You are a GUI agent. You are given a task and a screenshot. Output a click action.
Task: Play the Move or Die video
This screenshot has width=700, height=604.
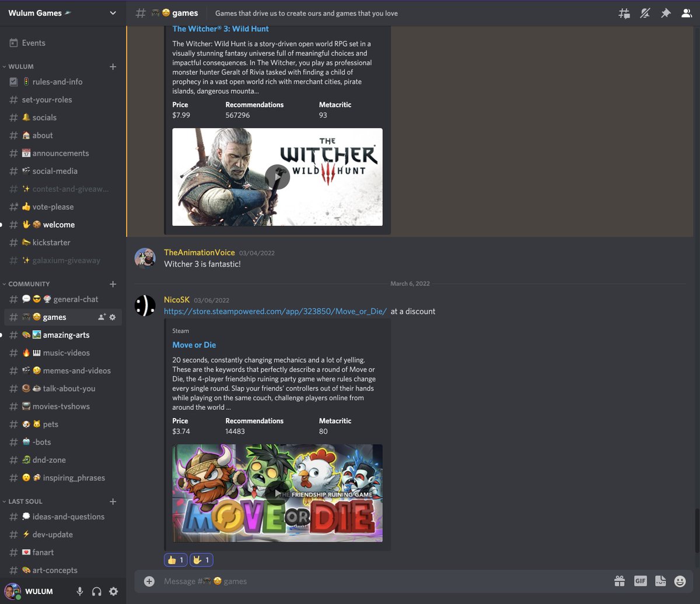point(278,493)
